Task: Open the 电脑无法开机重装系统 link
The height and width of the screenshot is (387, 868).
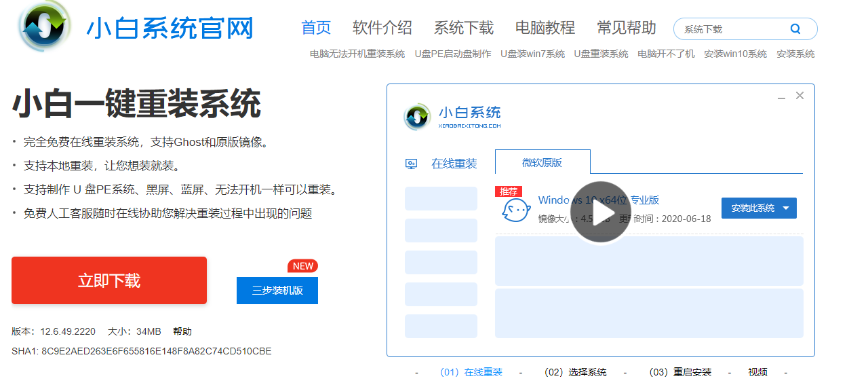Action: click(x=357, y=54)
